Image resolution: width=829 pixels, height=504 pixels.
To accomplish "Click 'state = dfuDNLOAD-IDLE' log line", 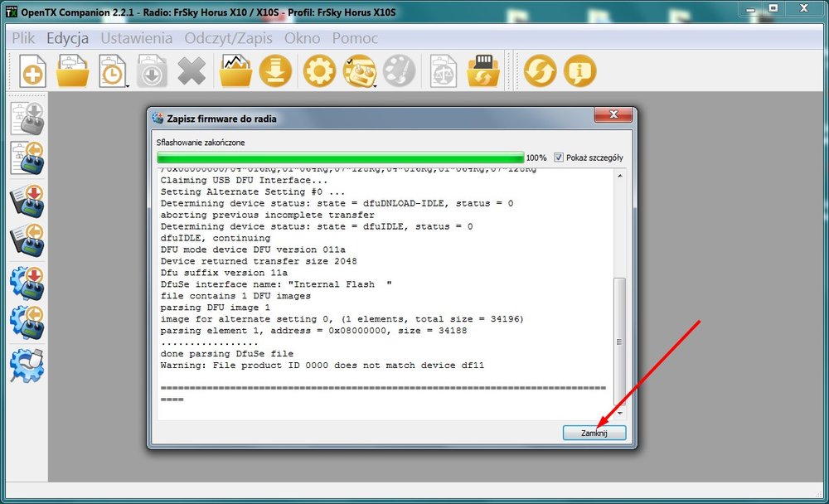I will point(337,204).
